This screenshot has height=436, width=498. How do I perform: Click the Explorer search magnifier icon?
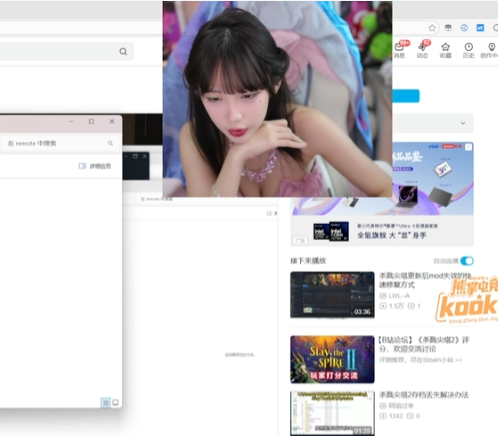(x=110, y=143)
